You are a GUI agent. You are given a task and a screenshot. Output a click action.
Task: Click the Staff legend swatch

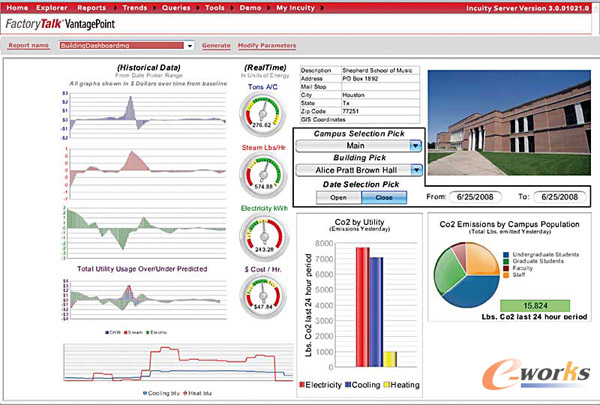[506, 275]
